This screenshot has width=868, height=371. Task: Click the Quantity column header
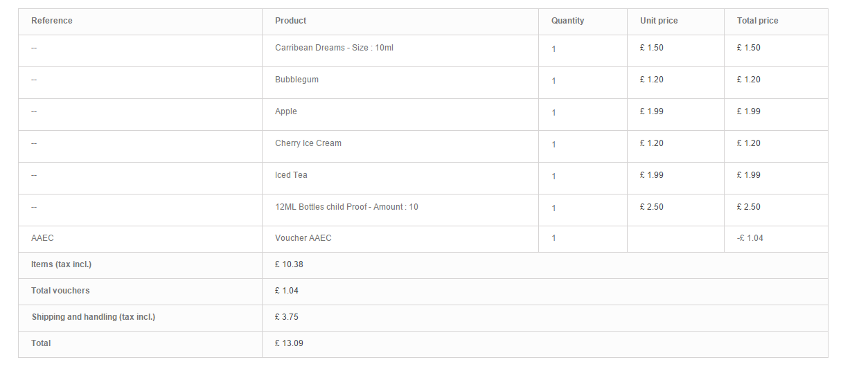[568, 21]
